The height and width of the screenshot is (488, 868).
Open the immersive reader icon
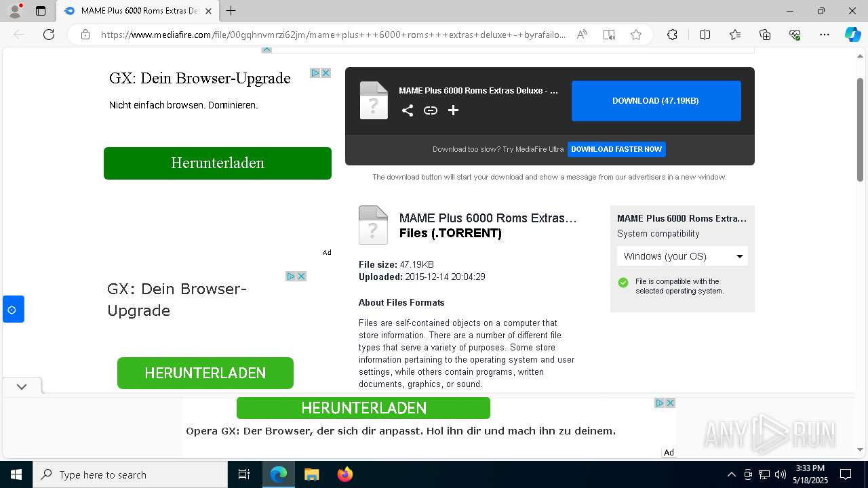pos(609,35)
